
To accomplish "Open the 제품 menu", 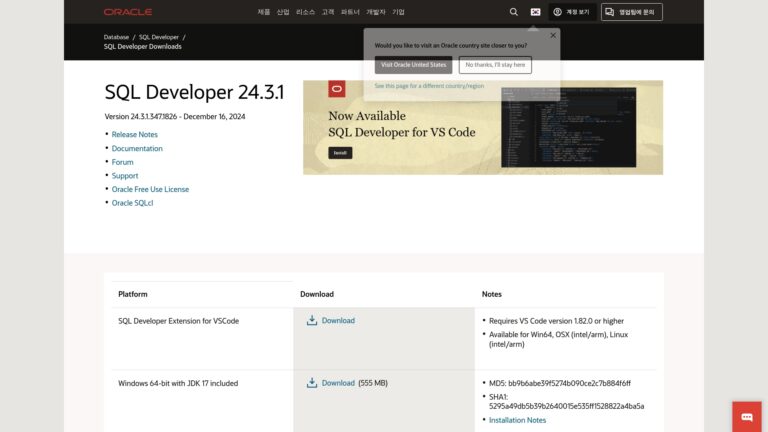I will coord(264,12).
